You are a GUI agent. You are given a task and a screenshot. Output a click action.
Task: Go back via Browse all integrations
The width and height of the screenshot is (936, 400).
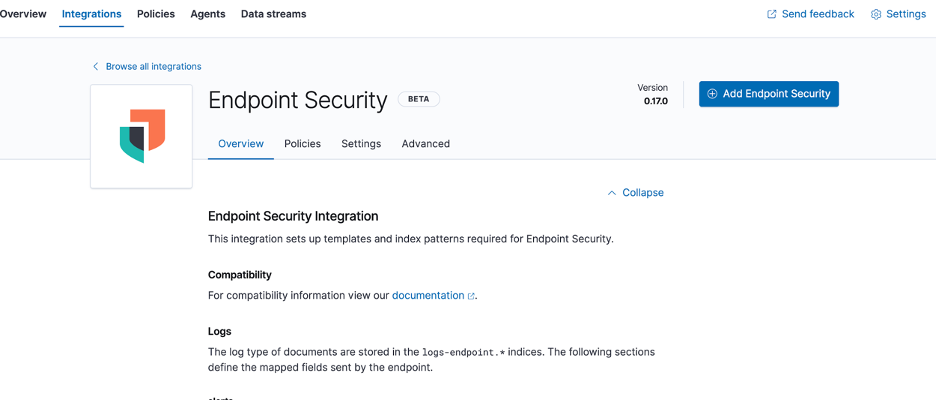[153, 66]
